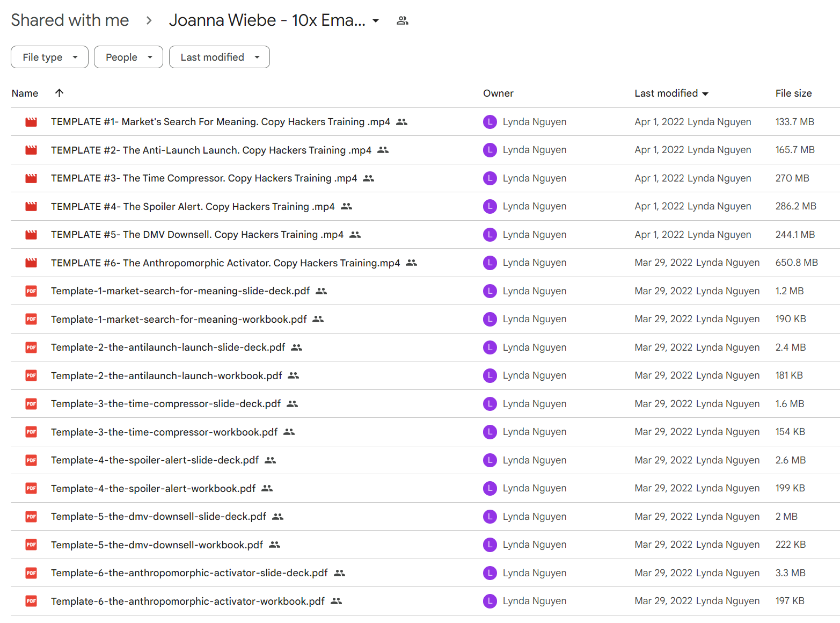
Task: Click PDF icon for Template-1 slide-deck
Action: 31,291
